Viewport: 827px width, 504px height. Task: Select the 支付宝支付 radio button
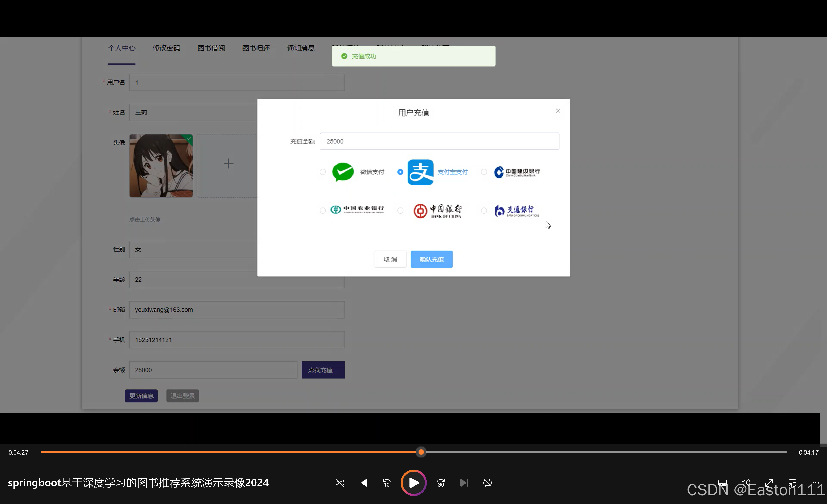tap(400, 172)
